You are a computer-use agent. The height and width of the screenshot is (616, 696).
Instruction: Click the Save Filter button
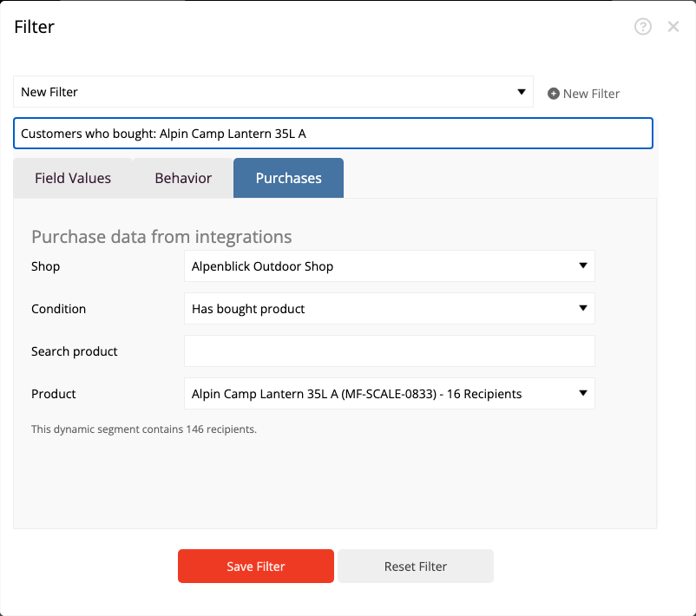256,567
